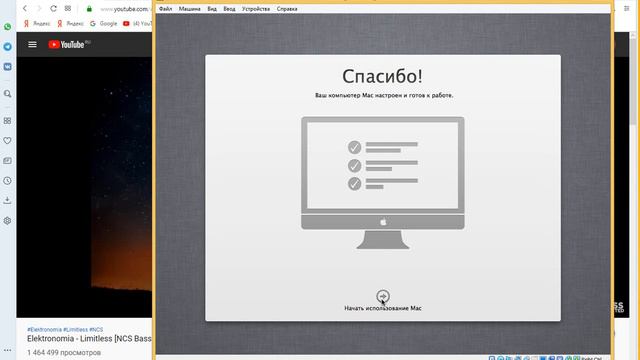
Task: Open the first Яндекс bookmark
Action: click(x=37, y=24)
